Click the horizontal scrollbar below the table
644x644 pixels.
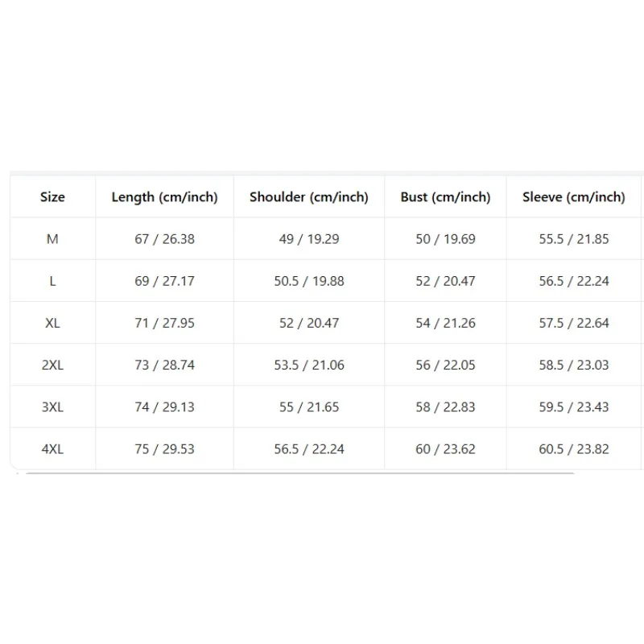[299, 473]
